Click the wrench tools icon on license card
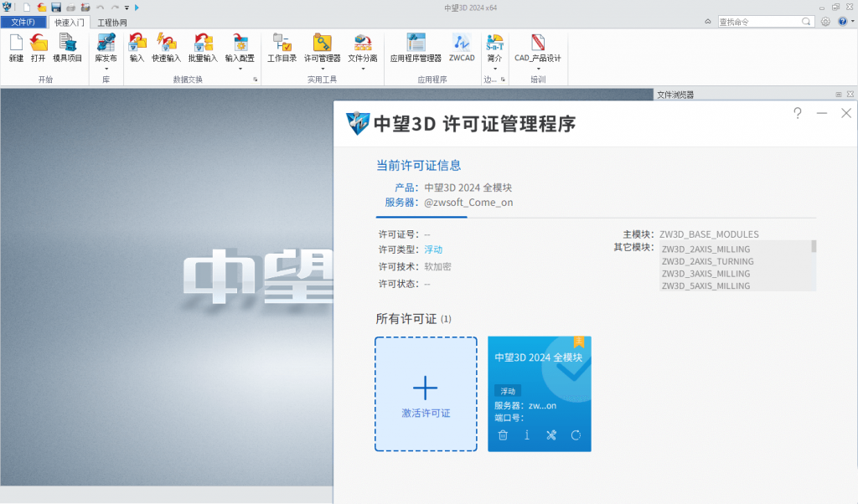The height and width of the screenshot is (504, 858). pos(551,435)
